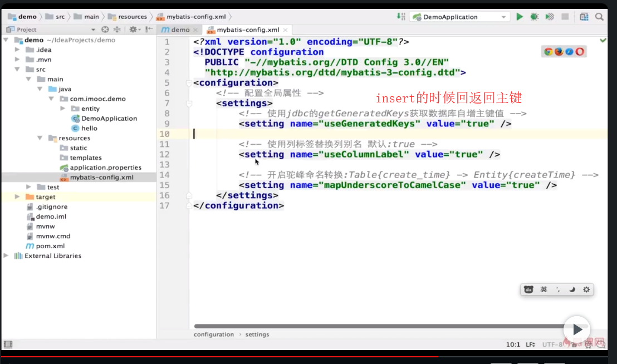Viewport: 617px width, 364px height.
Task: Collapse the main folder
Action: [28, 79]
